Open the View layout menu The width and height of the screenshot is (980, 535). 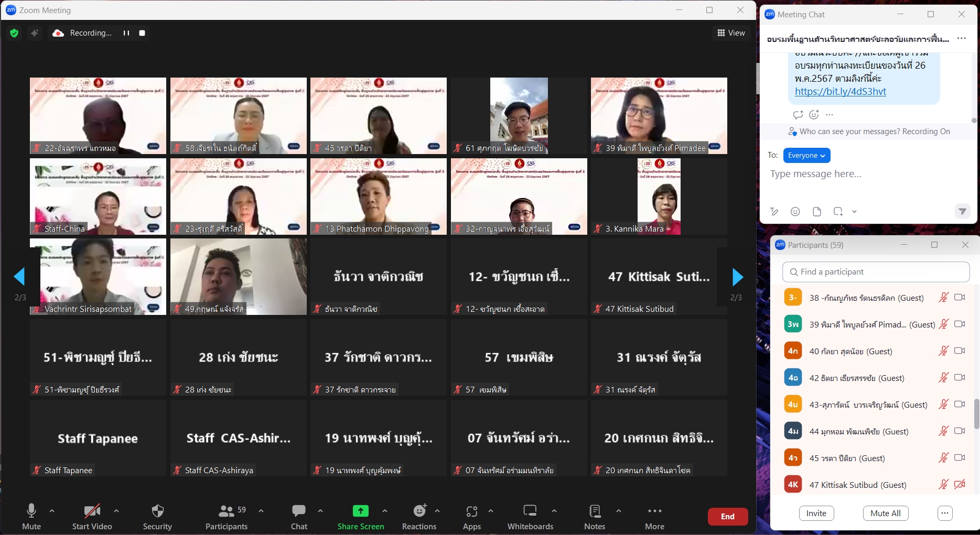coord(731,33)
